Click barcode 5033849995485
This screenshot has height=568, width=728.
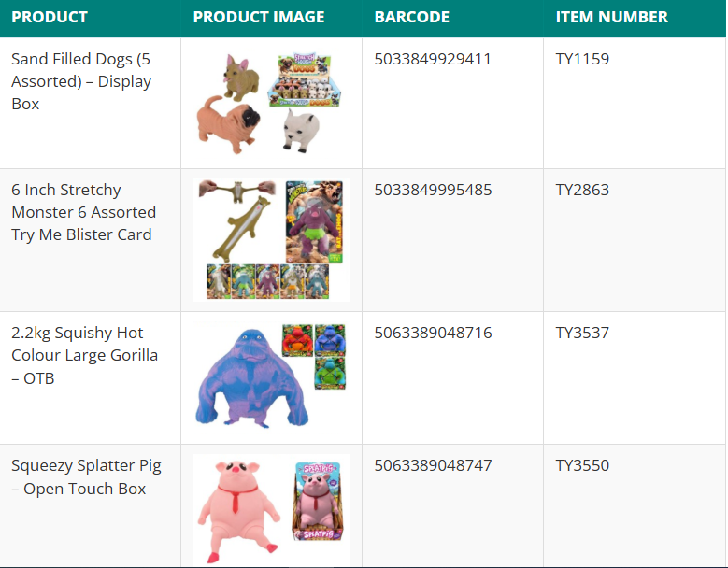point(433,190)
